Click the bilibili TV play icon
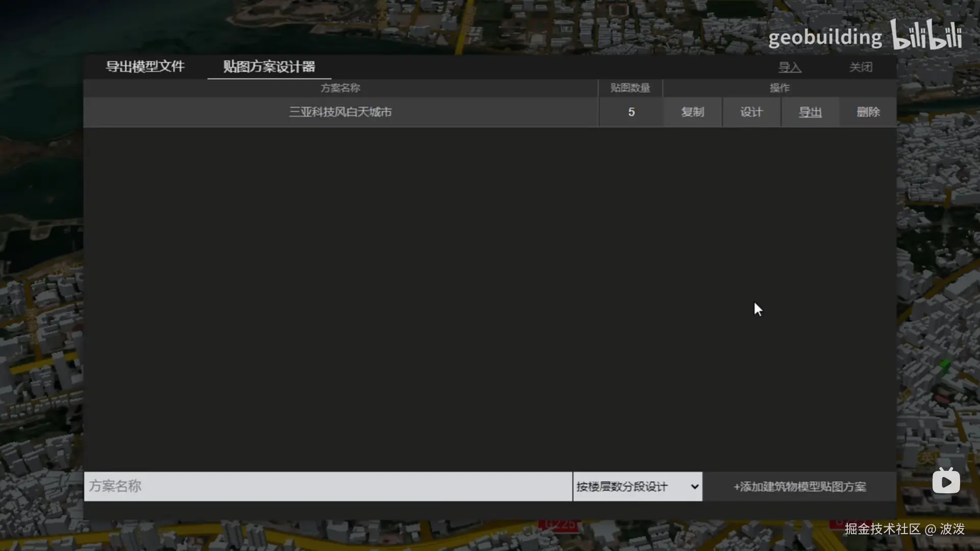The image size is (980, 551). point(946,481)
